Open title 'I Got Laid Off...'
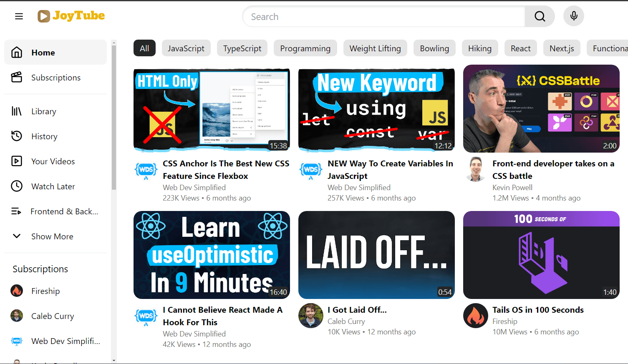The height and width of the screenshot is (364, 628). [357, 310]
